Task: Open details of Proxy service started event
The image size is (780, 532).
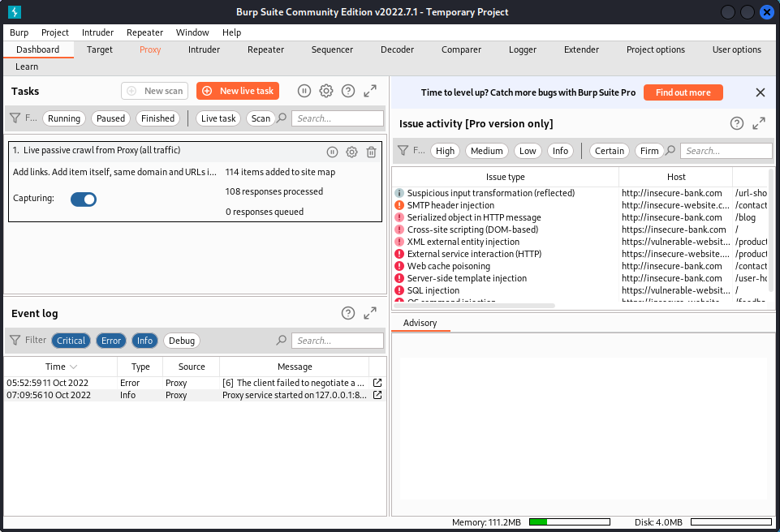Action: pos(377,395)
